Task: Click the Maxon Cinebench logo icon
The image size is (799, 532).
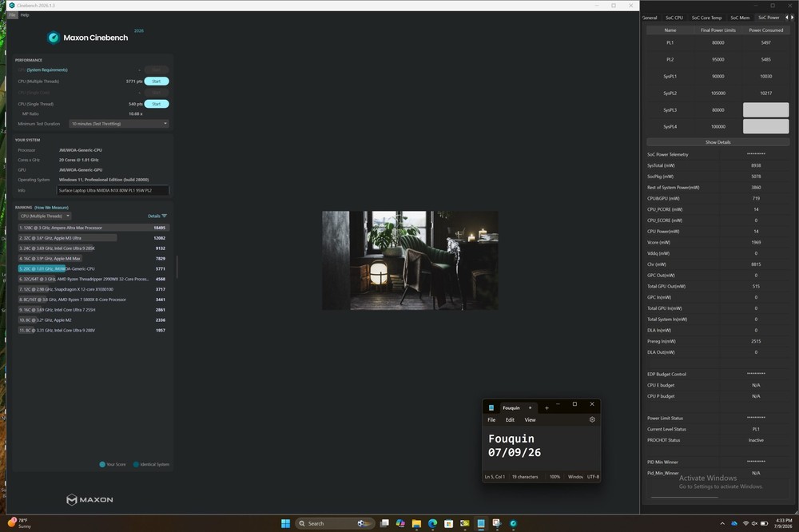Action: pos(53,38)
